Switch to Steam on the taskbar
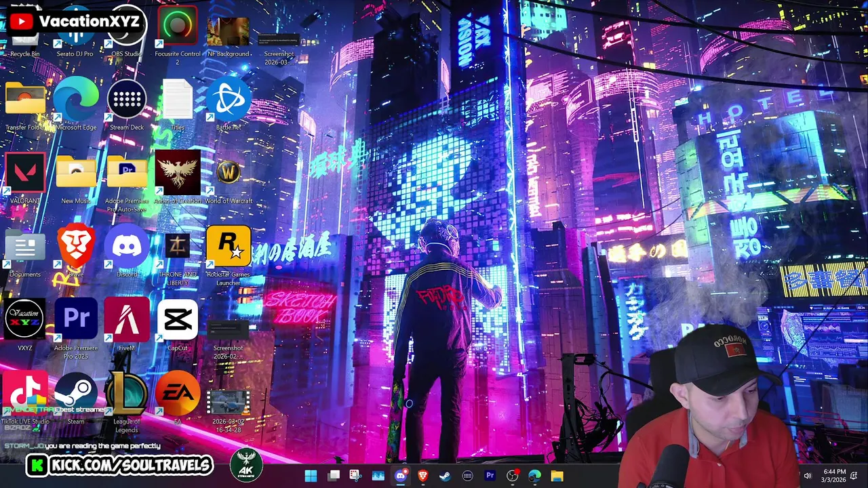The width and height of the screenshot is (868, 488). coord(445,476)
